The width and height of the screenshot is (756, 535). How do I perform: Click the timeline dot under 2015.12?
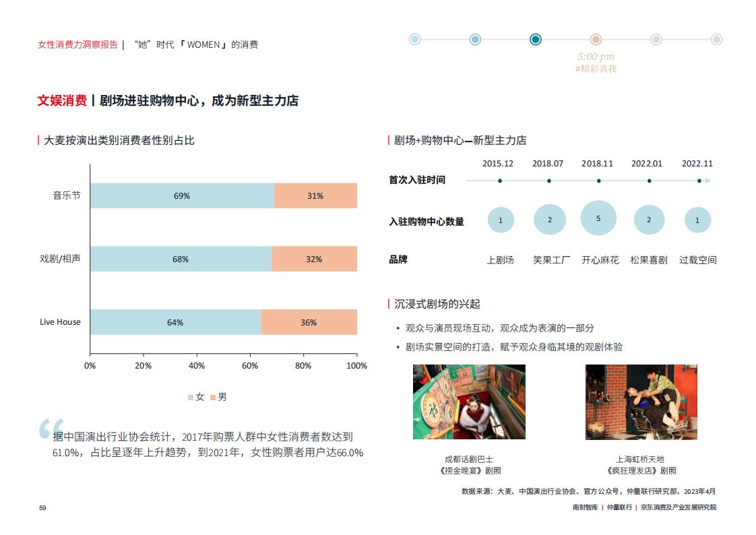pos(500,181)
